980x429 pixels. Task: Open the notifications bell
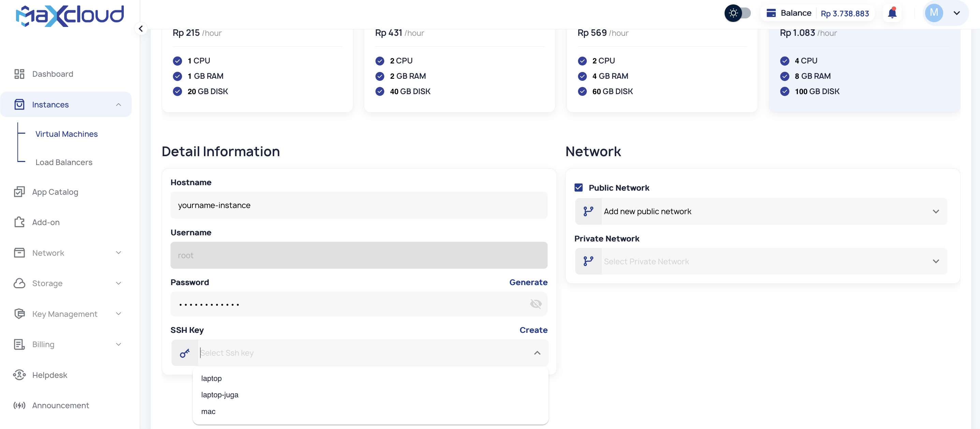pyautogui.click(x=892, y=13)
